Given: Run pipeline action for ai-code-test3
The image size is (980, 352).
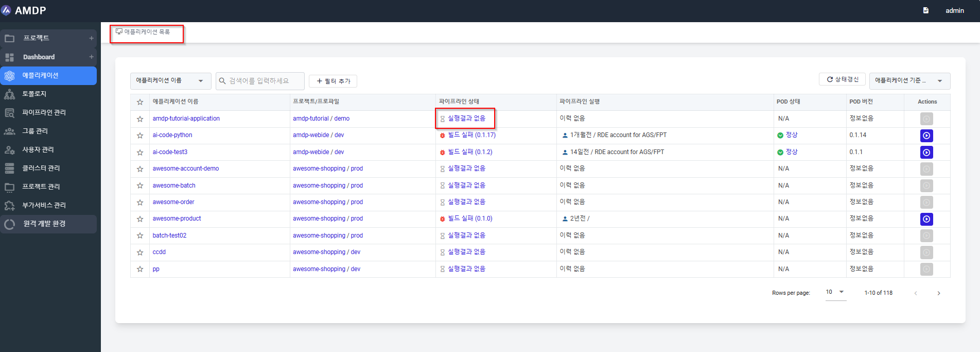Looking at the screenshot, I should (x=926, y=153).
